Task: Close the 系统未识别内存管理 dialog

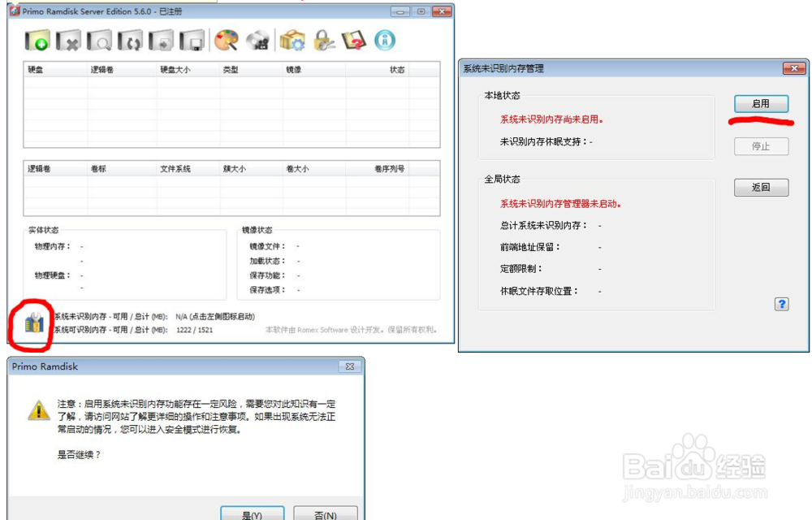Action: coord(794,68)
